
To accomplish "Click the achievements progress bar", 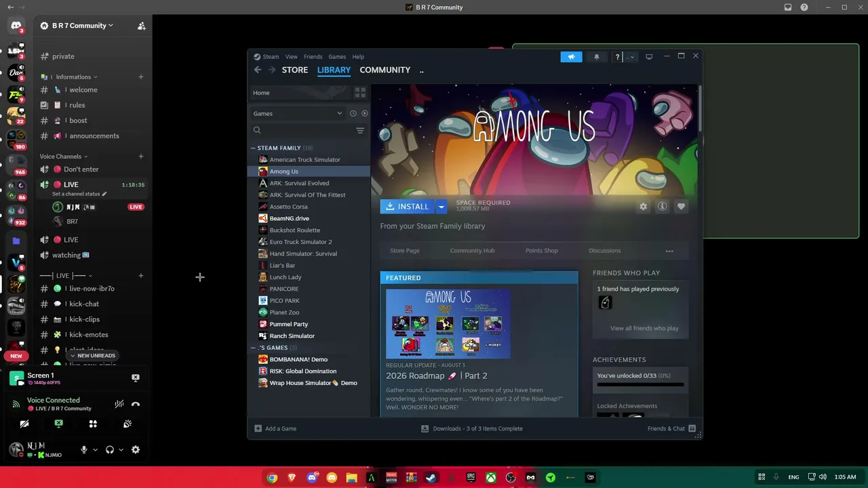I will [x=640, y=384].
